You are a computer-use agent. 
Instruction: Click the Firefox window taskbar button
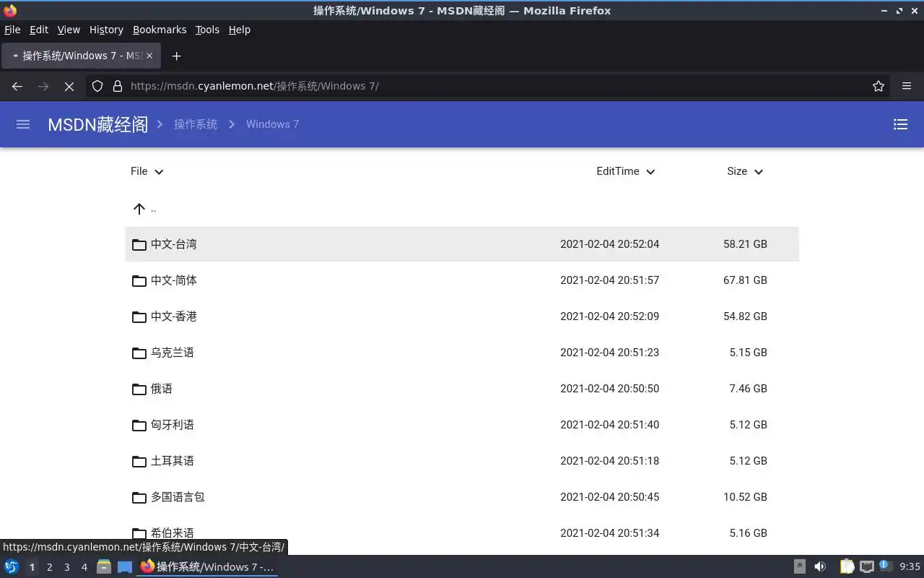tap(207, 567)
